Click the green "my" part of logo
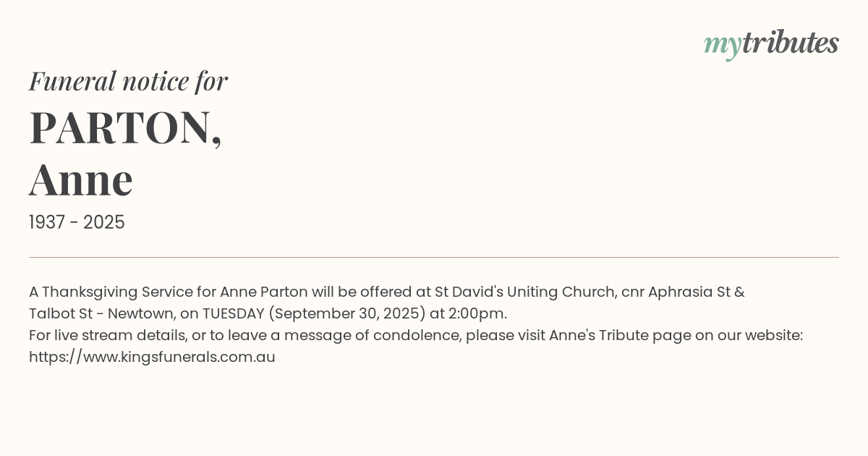 722,45
